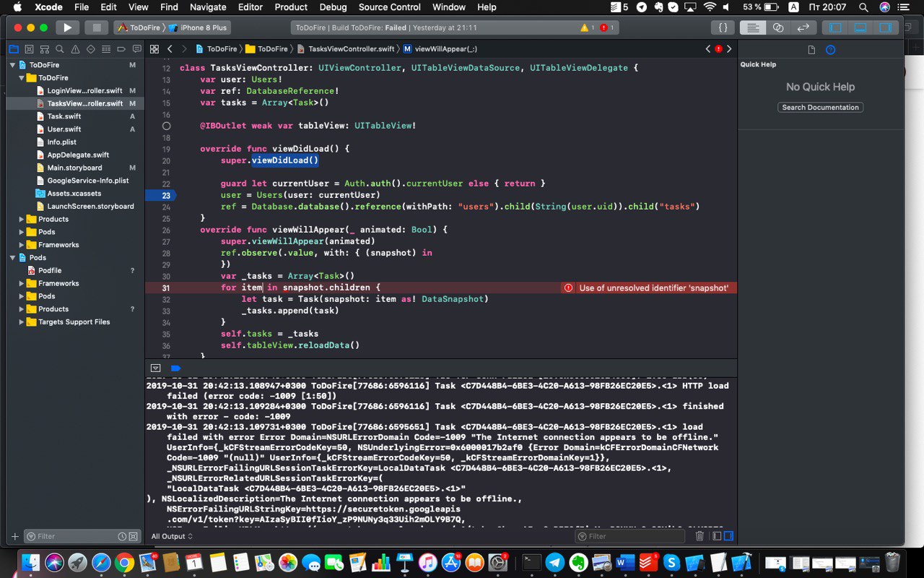Go forward in editor history
The image size is (924, 578).
[185, 49]
